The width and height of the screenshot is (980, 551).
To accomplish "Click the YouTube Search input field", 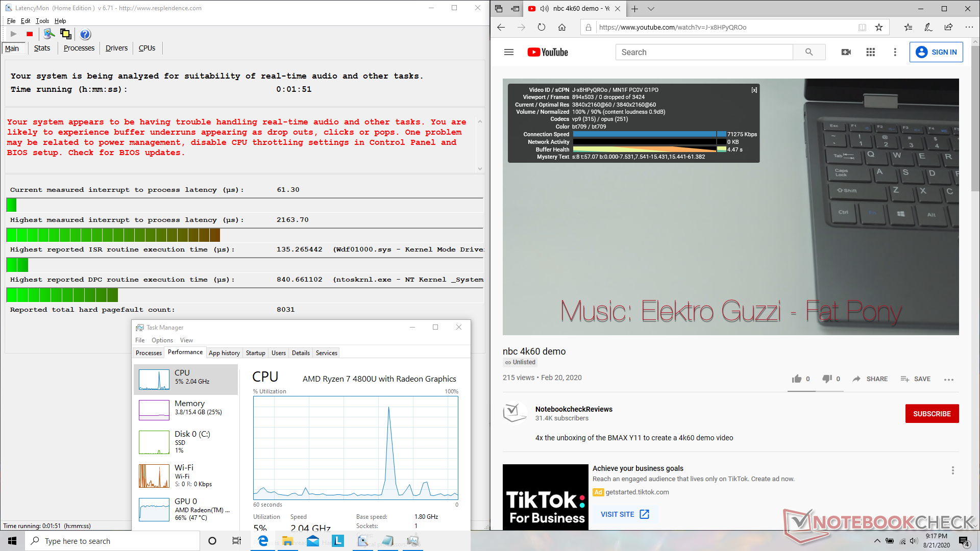I will tap(704, 52).
